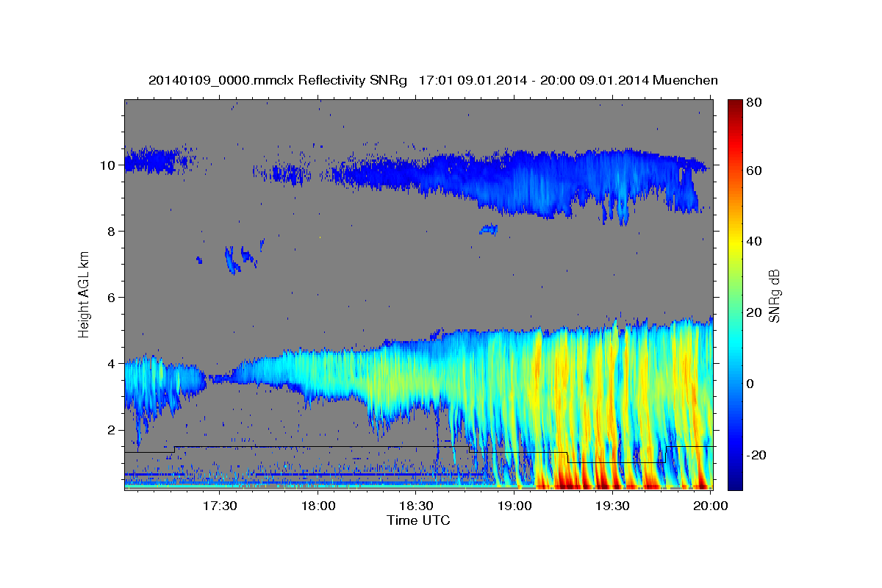Viewport: 882px width, 588px height.
Task: Click the height tick label 4
Action: (x=111, y=364)
